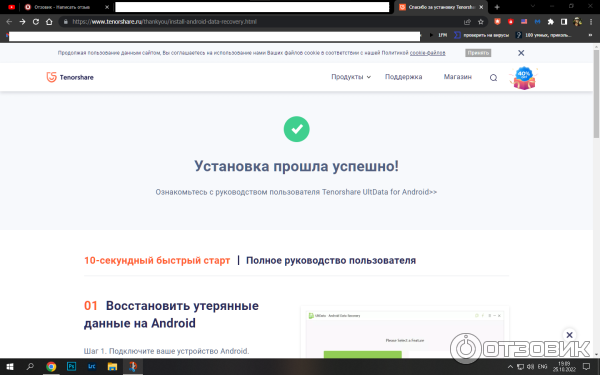Viewport: 600px width, 375px height.
Task: Click the browser back arrow
Action: coord(9,22)
